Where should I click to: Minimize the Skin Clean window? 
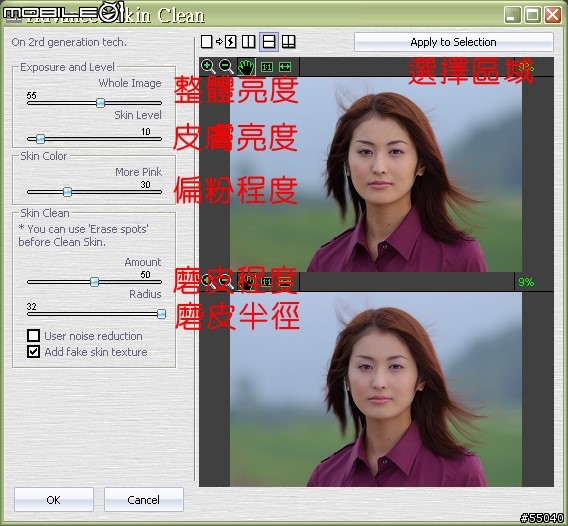click(512, 15)
